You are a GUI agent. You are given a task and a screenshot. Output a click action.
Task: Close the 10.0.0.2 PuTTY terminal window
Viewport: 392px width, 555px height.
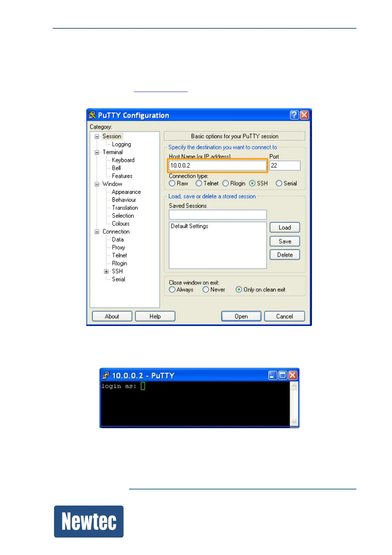tap(293, 375)
